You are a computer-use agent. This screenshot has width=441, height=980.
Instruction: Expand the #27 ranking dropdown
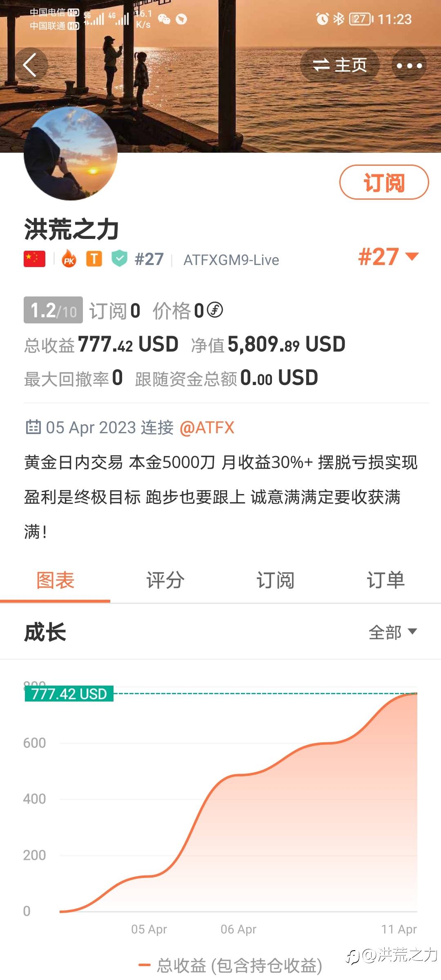[388, 257]
